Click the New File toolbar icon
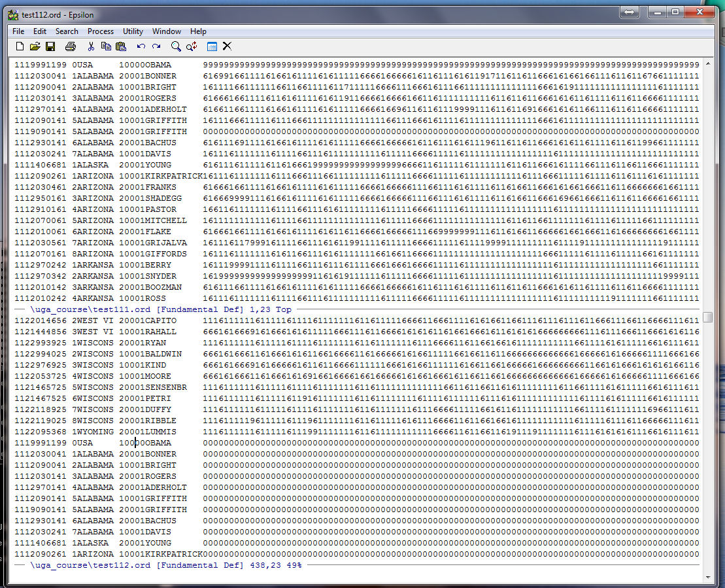This screenshot has width=725, height=588. coord(20,46)
